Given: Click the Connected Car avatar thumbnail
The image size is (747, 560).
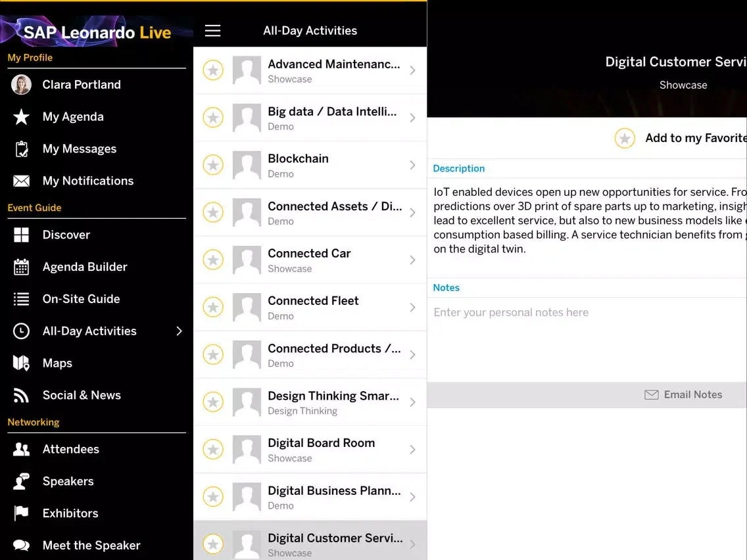Looking at the screenshot, I should [247, 260].
